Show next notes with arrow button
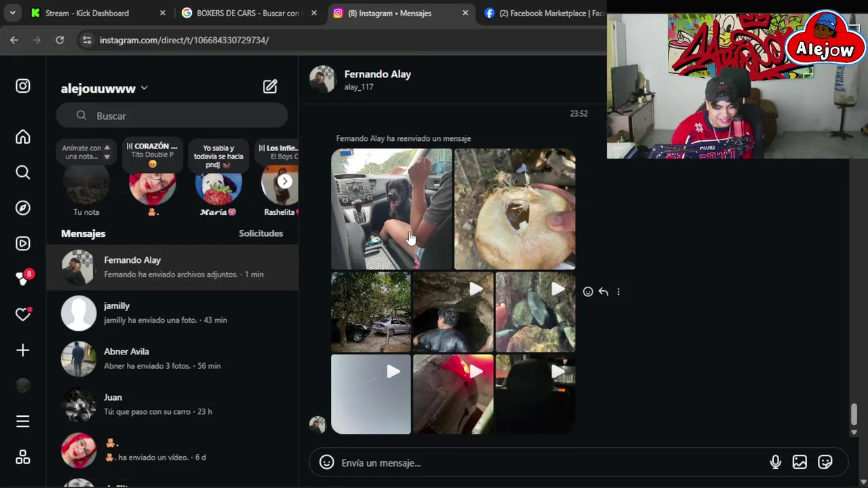 285,181
